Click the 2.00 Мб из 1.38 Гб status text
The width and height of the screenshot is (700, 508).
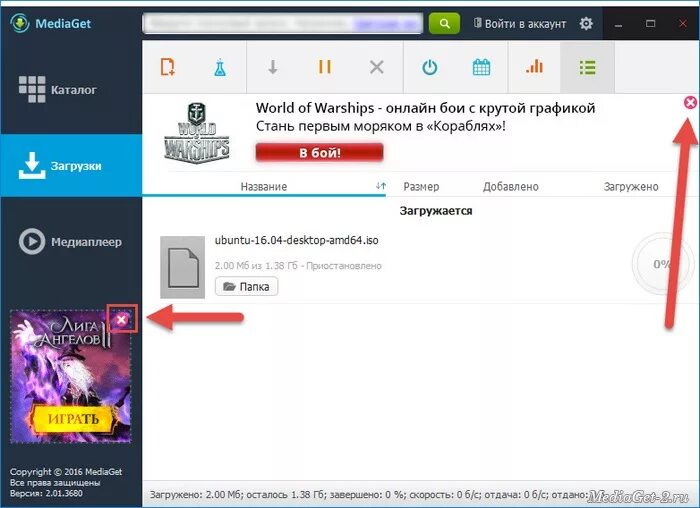(x=298, y=266)
